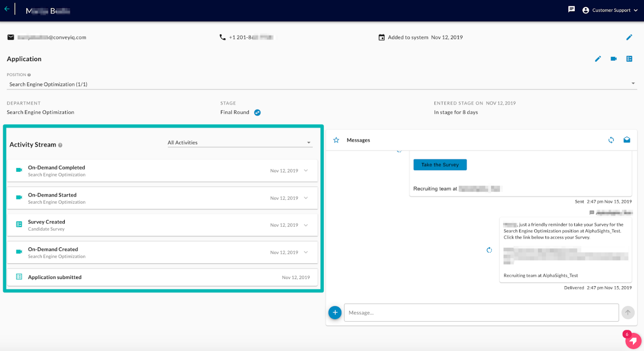
Task: Edit the Application with its pencil icon
Action: tap(598, 59)
